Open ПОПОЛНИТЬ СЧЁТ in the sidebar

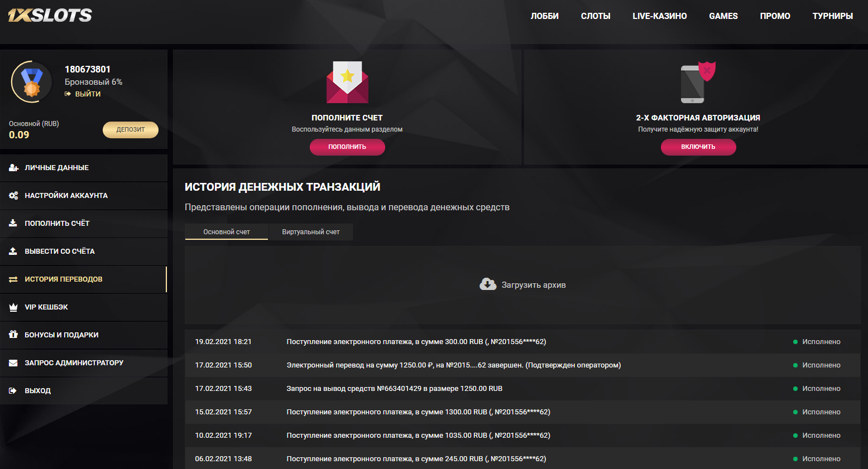click(x=84, y=224)
